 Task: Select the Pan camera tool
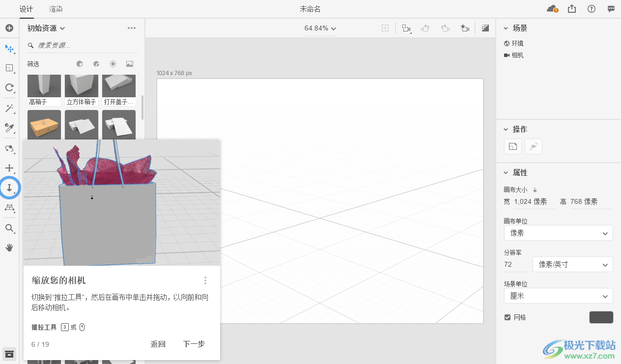pyautogui.click(x=9, y=168)
